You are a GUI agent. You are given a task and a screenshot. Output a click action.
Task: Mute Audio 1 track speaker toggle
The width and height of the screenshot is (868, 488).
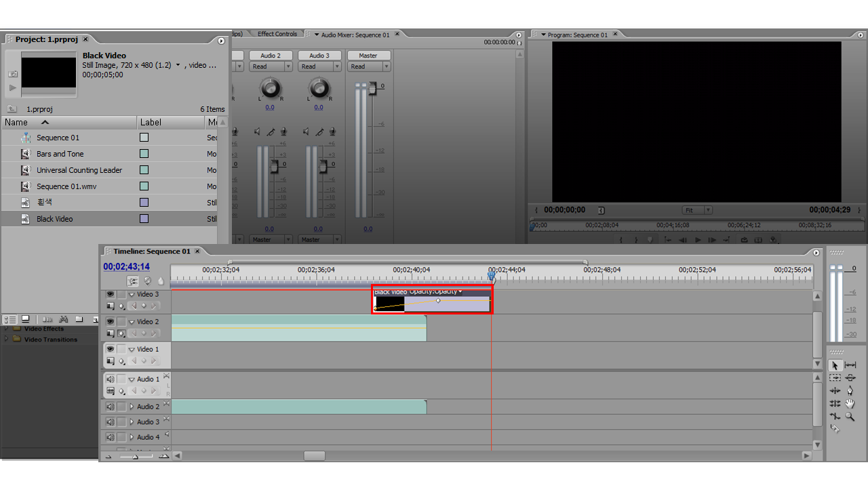click(110, 380)
